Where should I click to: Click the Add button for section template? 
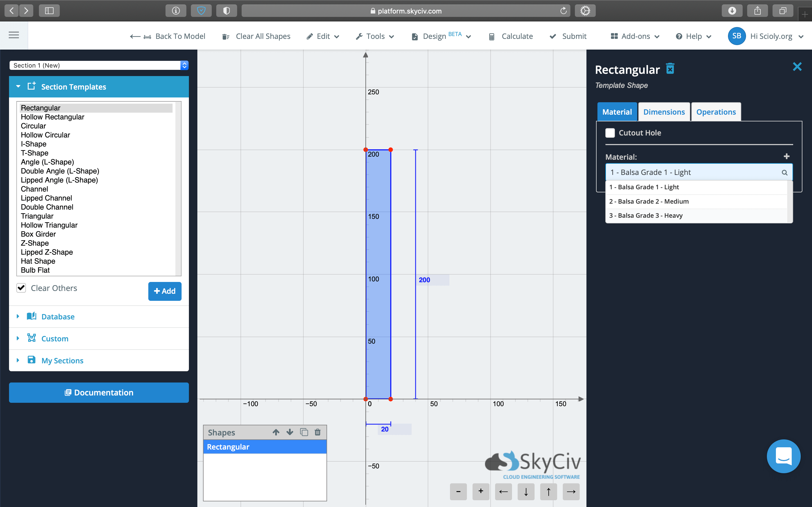(x=164, y=291)
